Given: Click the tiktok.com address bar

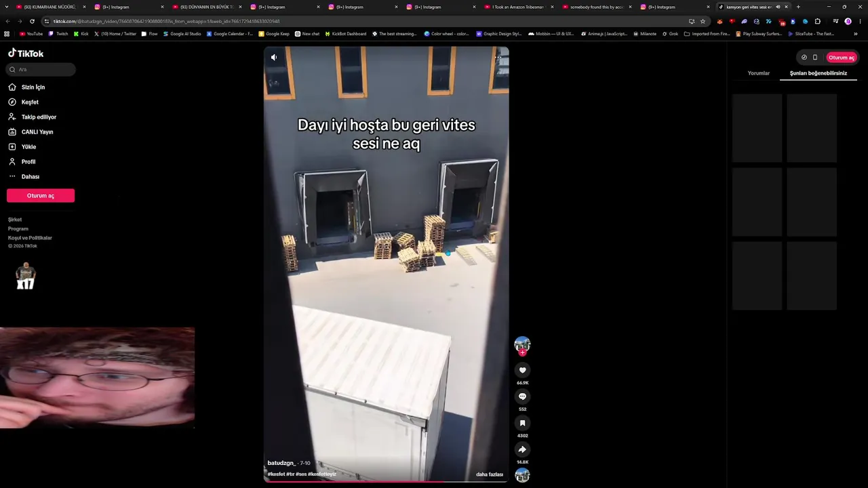Looking at the screenshot, I should (366, 21).
